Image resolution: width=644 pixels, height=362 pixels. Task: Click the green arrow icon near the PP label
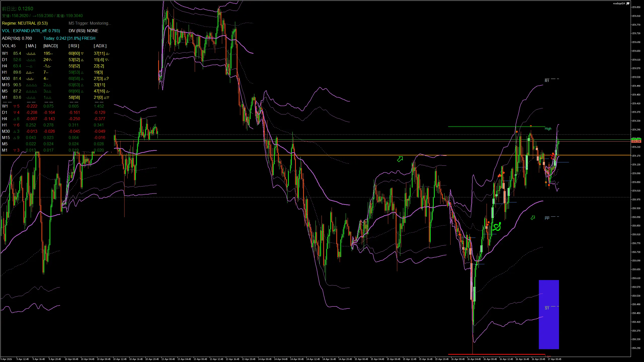tap(533, 218)
